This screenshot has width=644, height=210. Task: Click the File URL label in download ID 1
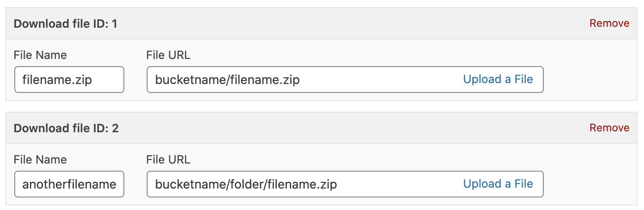pos(168,55)
